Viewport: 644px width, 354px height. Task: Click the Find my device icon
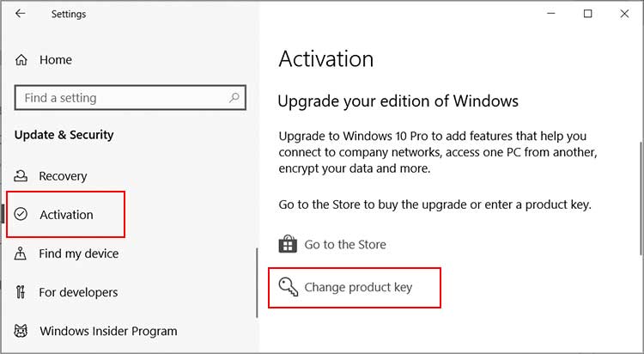coord(21,253)
